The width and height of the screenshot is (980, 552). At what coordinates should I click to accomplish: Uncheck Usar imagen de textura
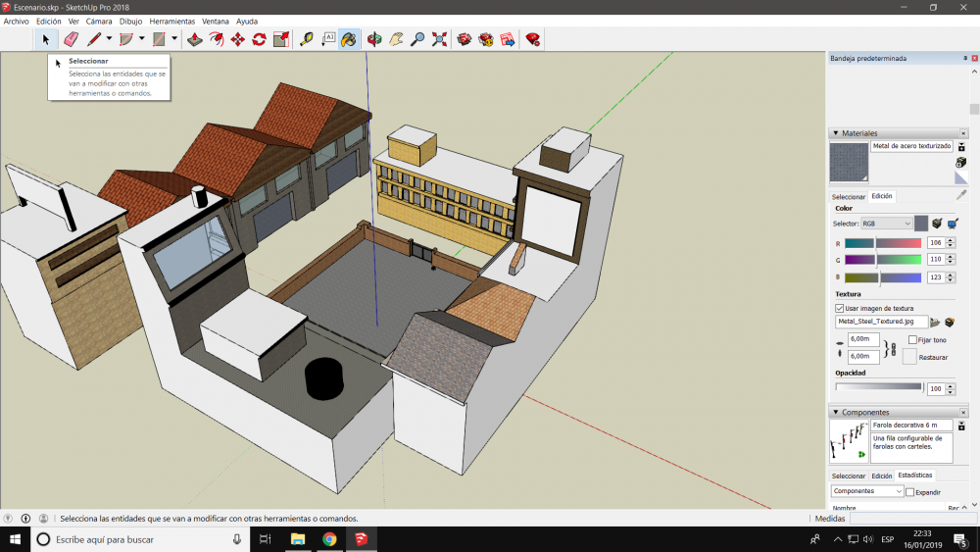pos(840,308)
